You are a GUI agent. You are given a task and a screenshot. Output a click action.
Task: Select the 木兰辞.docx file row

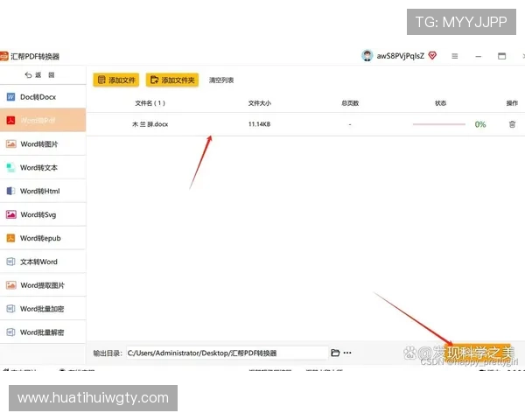click(305, 124)
